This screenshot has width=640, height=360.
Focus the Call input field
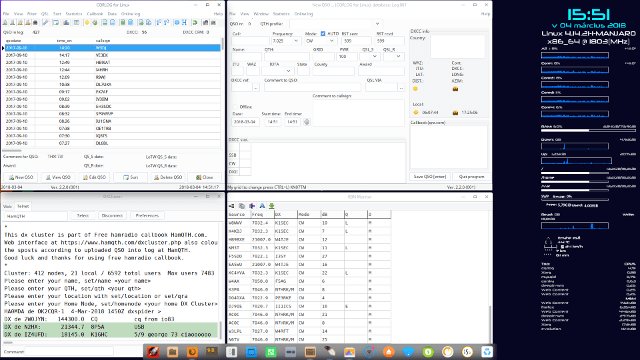tap(250, 41)
